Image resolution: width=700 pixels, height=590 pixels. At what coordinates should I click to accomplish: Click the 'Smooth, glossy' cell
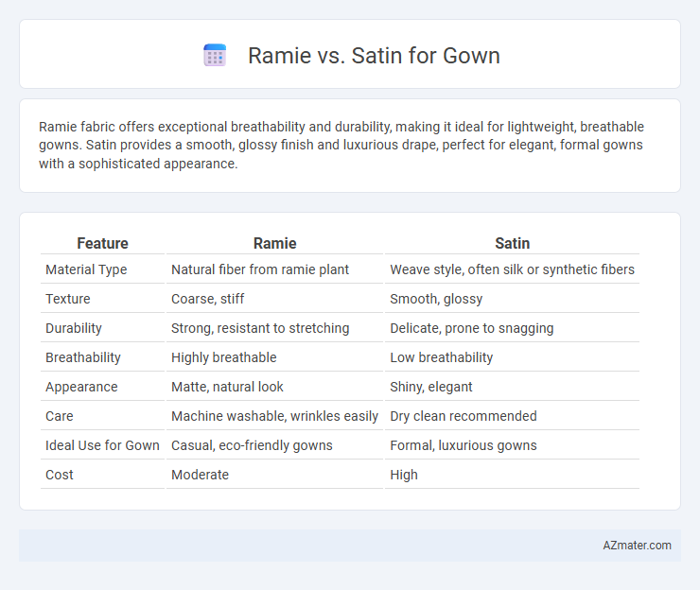click(436, 299)
